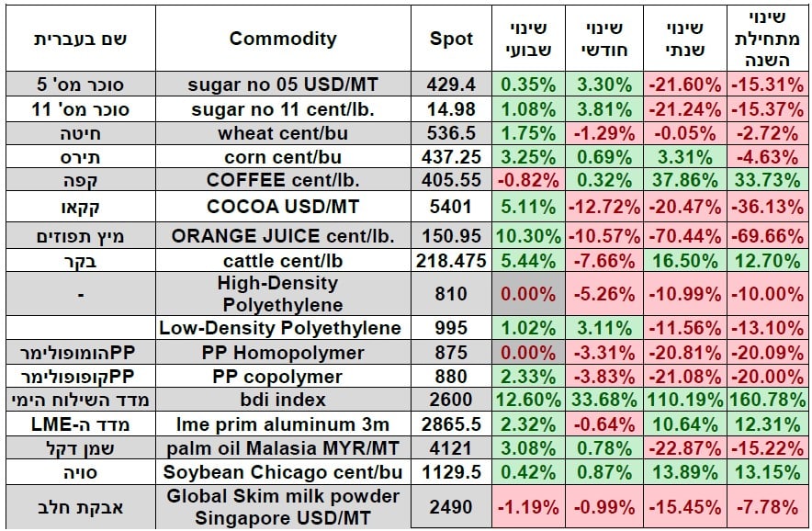Click the "Spot" column header
This screenshot has height=531, width=812.
(452, 39)
